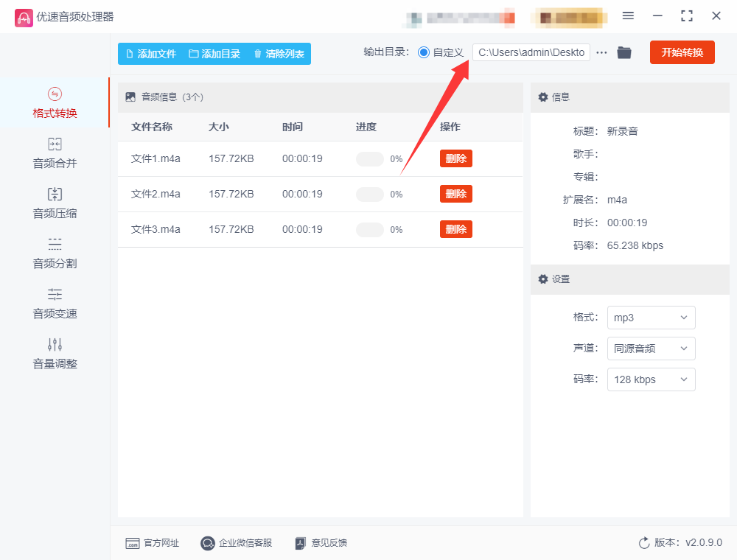This screenshot has height=560, width=737.
Task: Open the 企业微信客服 customer service link
Action: (x=236, y=543)
